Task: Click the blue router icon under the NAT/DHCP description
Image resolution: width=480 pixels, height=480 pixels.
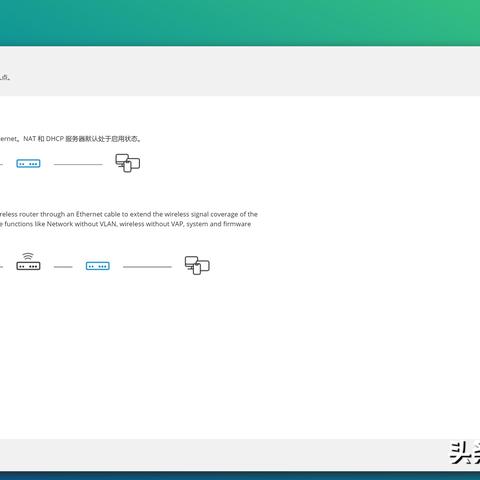Action: [28, 163]
